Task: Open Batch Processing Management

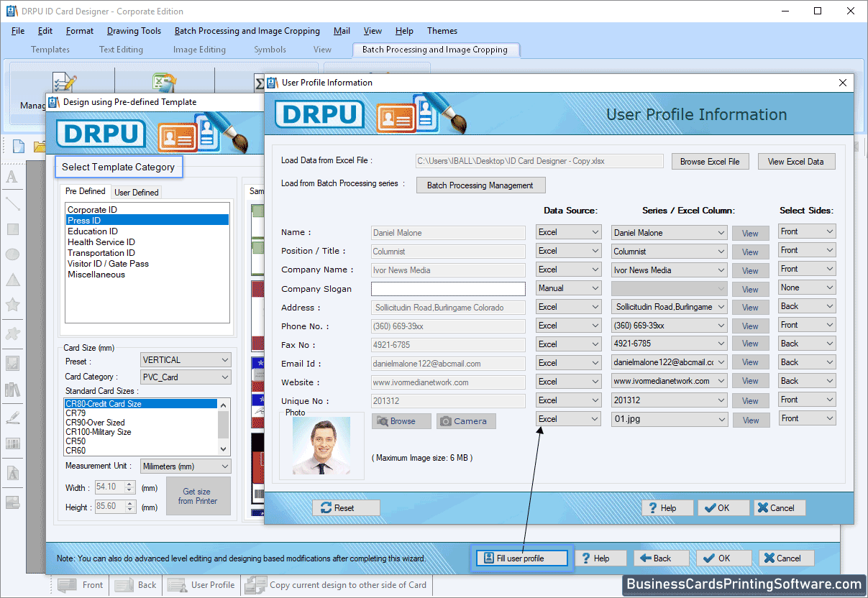Action: 480,185
